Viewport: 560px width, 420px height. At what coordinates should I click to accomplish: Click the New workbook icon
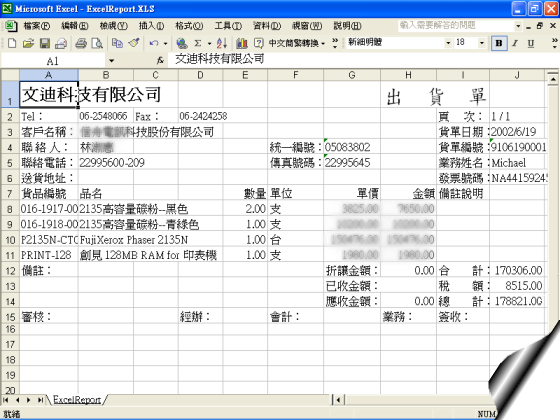coord(12,43)
